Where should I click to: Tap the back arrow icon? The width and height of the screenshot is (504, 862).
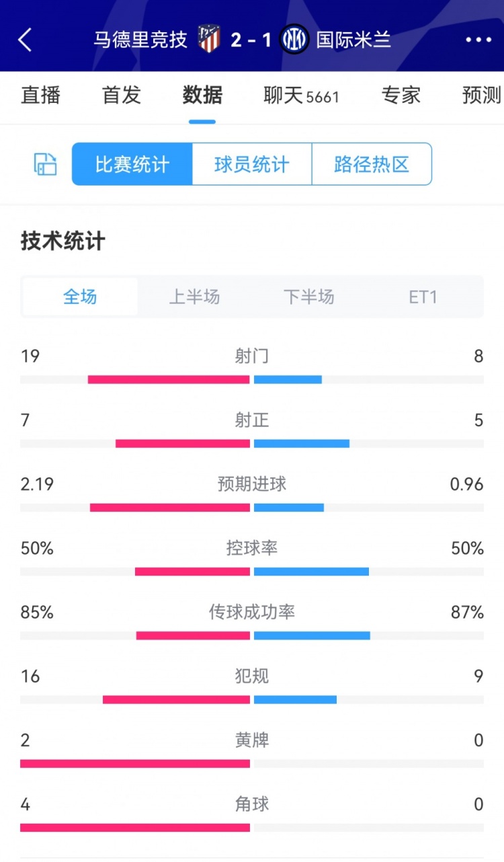click(25, 40)
